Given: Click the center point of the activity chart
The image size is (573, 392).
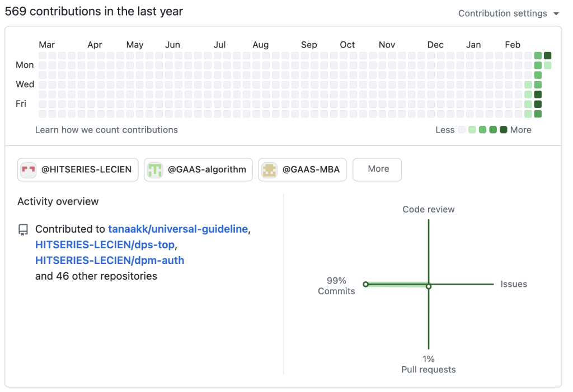Looking at the screenshot, I should pyautogui.click(x=429, y=286).
